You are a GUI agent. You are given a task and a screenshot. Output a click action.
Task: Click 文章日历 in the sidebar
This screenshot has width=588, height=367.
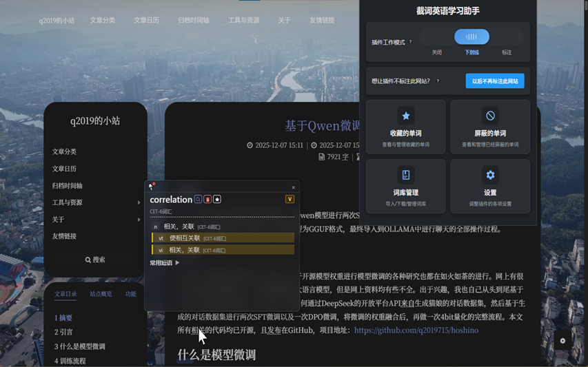point(64,169)
